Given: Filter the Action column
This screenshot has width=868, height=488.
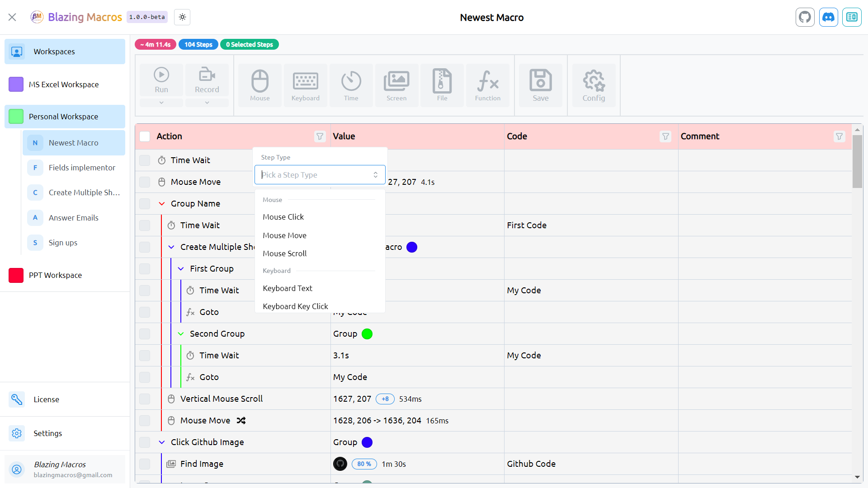Looking at the screenshot, I should pyautogui.click(x=320, y=136).
